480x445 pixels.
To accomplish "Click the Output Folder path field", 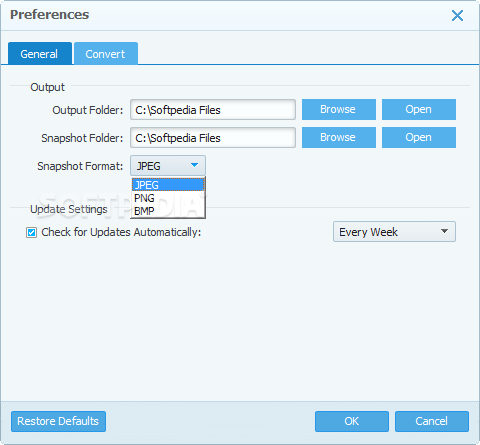I will click(213, 110).
